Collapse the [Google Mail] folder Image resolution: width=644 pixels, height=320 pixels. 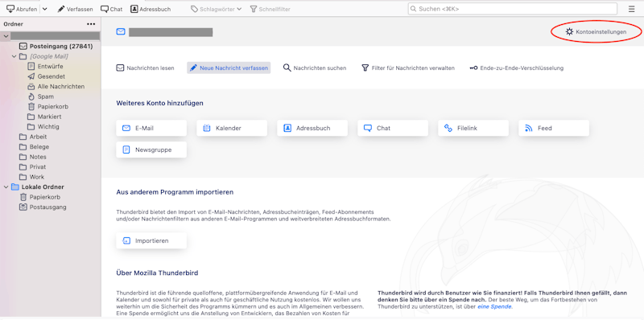tap(14, 56)
